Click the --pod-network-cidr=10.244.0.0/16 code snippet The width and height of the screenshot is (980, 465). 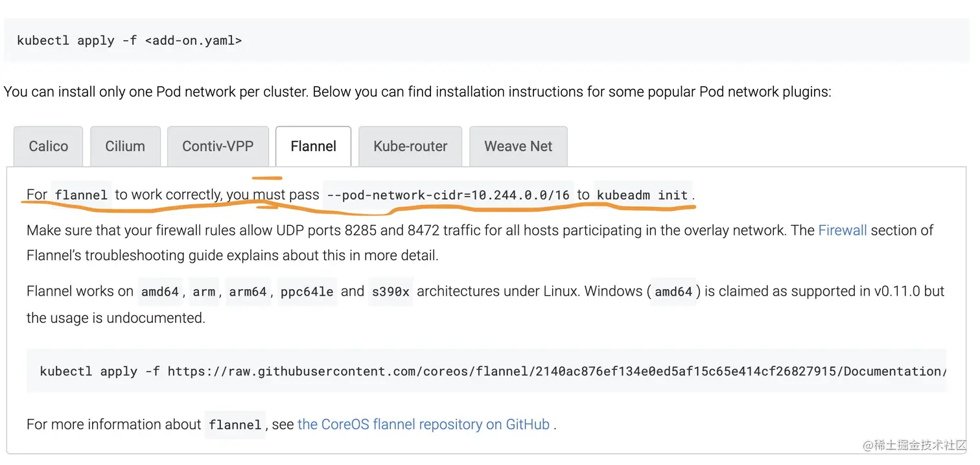click(449, 195)
